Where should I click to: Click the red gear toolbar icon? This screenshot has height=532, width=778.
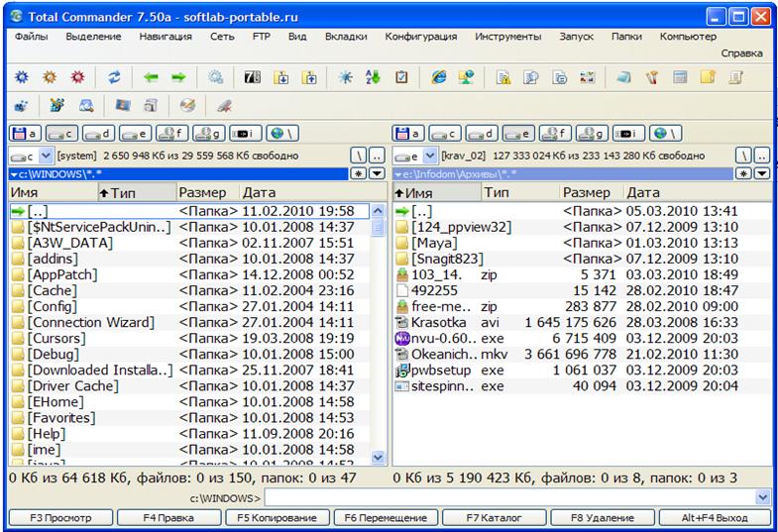tap(78, 77)
